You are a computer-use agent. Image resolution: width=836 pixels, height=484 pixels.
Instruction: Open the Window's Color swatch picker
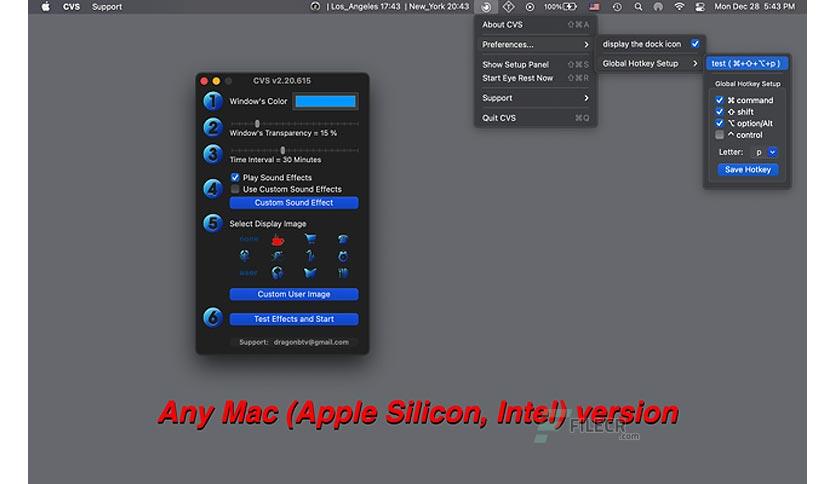[x=325, y=102]
